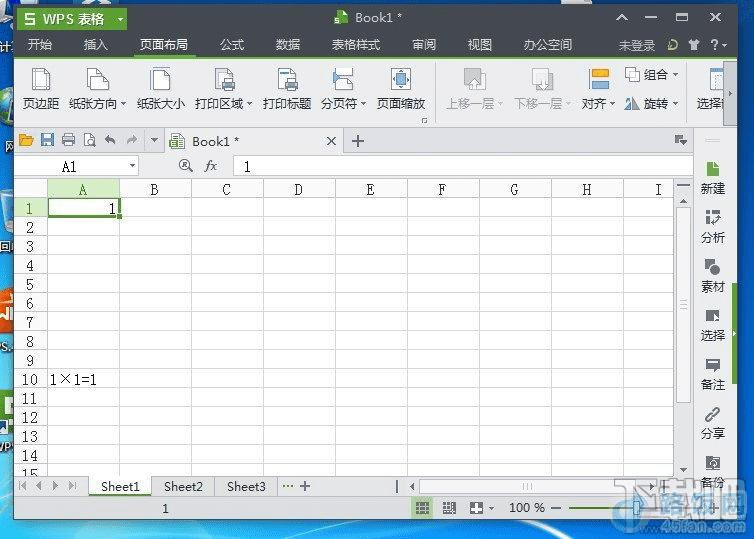The image size is (754, 539).
Task: Open the 审阅 ribbon tab
Action: pyautogui.click(x=424, y=45)
